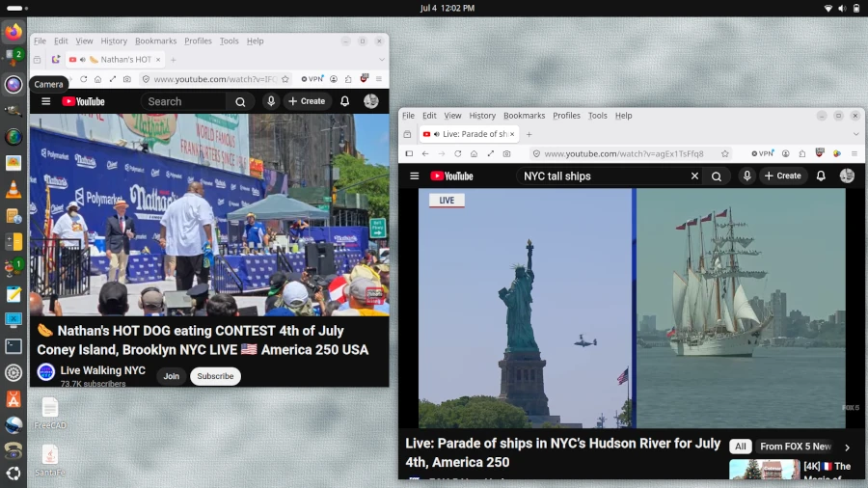The image size is (868, 488).
Task: Take page screenshot in Parade window
Action: click(506, 153)
